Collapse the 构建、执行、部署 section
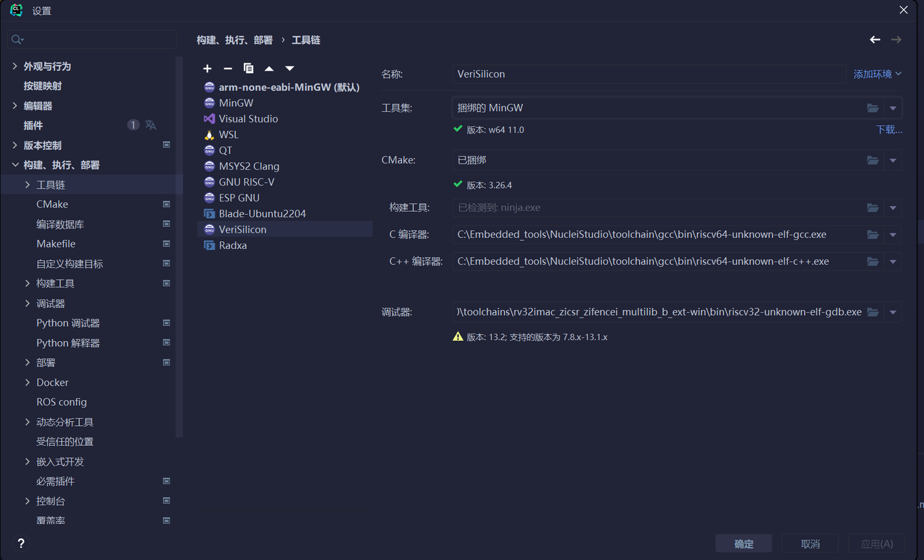 click(x=15, y=165)
